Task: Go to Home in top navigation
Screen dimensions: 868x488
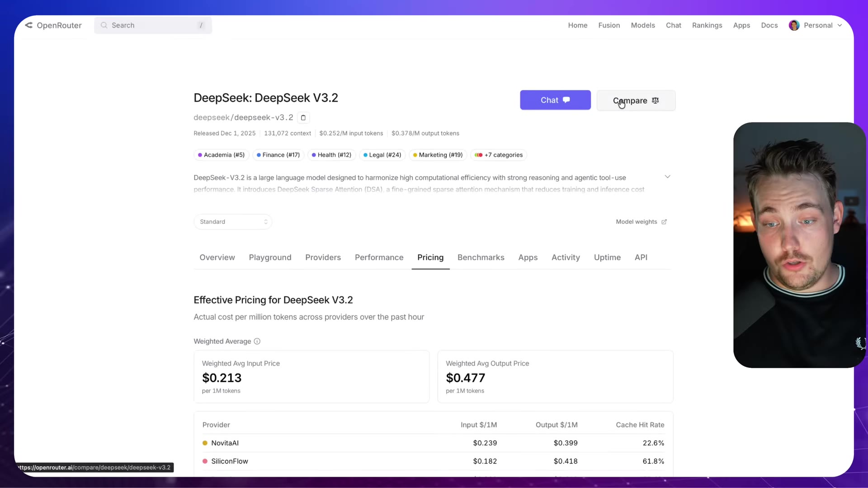Action: [578, 25]
